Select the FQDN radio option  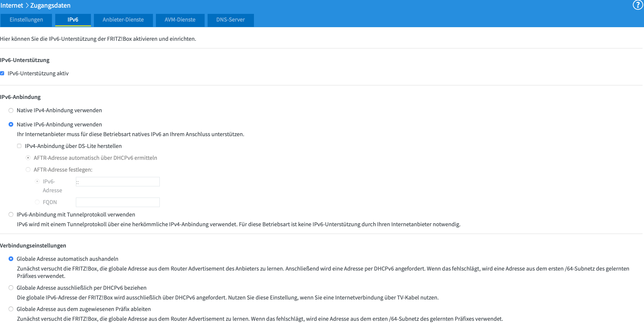[x=37, y=202]
